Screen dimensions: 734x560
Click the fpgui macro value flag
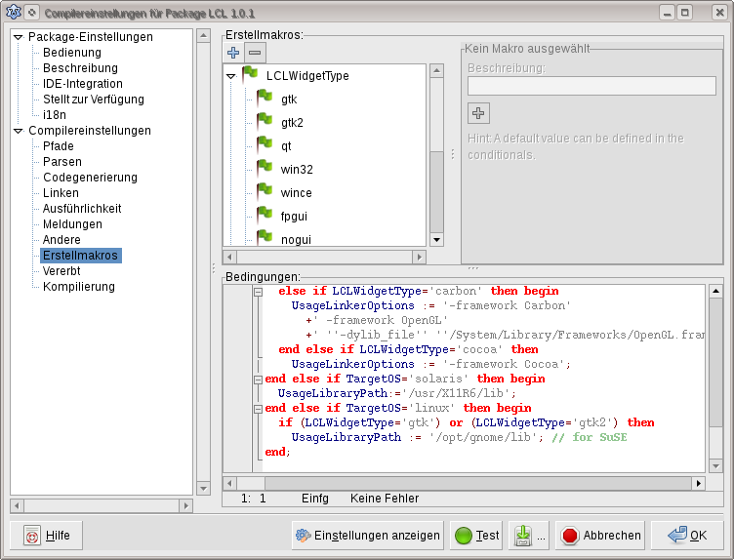pos(264,215)
